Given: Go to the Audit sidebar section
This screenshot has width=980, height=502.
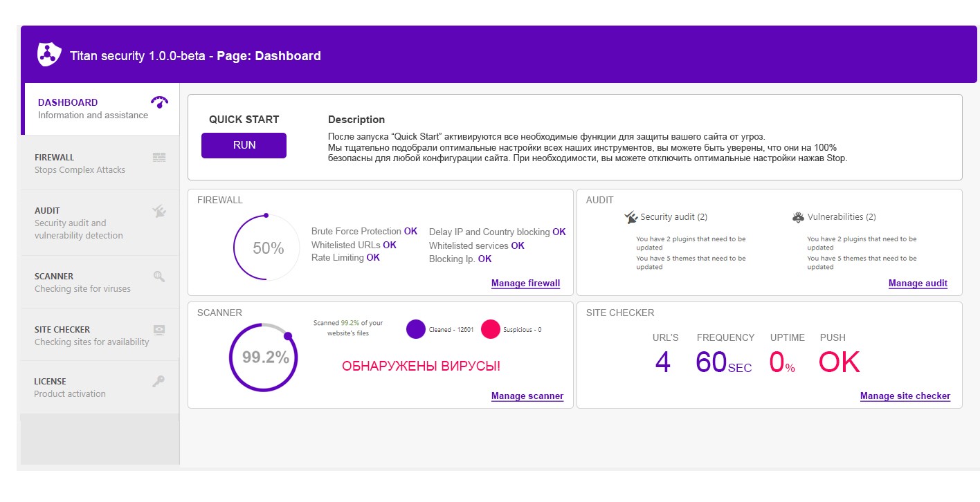Looking at the screenshot, I should coord(100,223).
